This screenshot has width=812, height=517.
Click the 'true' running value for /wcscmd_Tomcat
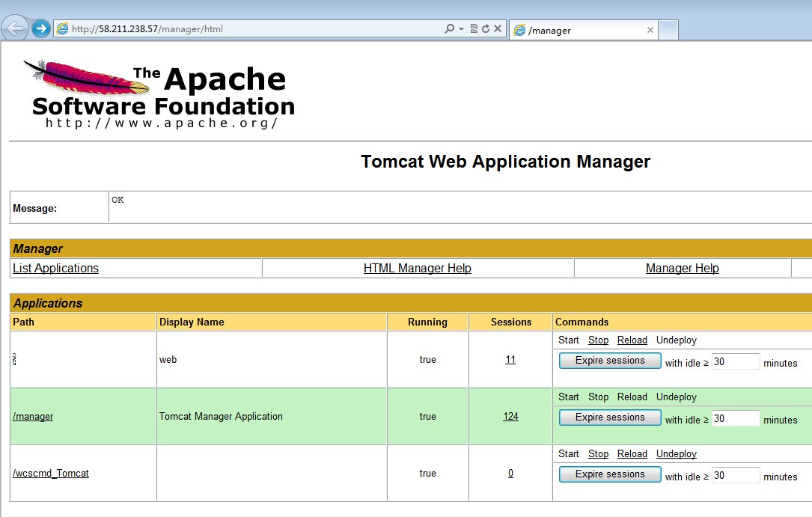pos(428,473)
